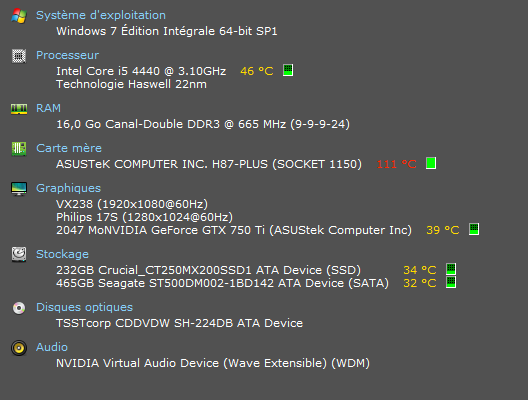Open the RAM section link
Image resolution: width=528 pixels, height=400 pixels.
point(48,108)
